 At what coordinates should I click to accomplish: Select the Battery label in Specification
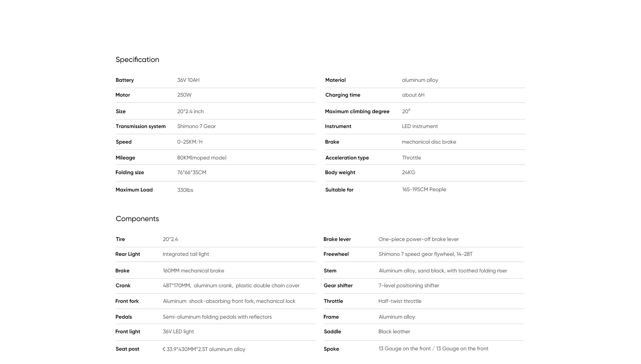[125, 80]
